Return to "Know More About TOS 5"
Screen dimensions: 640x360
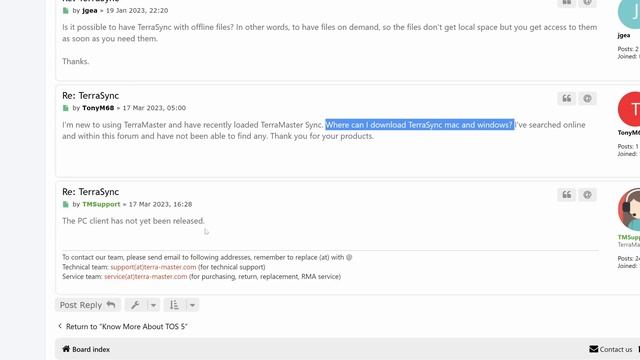122,327
